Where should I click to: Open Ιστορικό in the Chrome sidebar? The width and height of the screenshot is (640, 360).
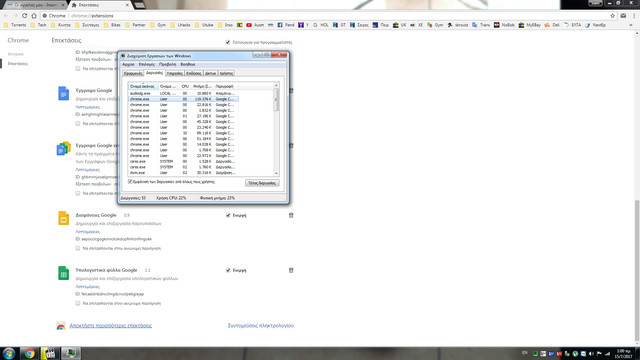pos(16,54)
